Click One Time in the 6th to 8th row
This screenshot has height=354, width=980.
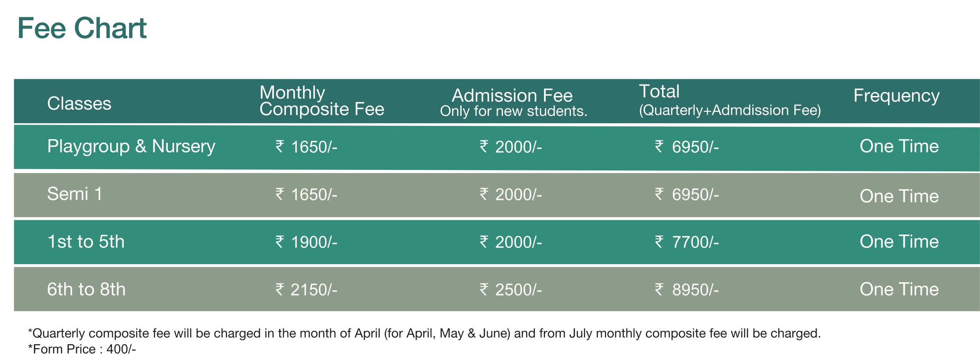(899, 289)
